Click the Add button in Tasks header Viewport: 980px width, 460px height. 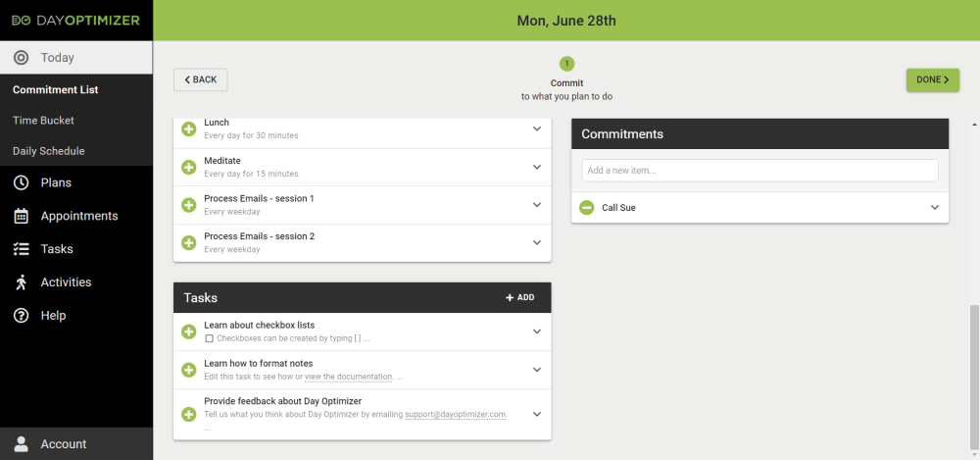point(519,297)
